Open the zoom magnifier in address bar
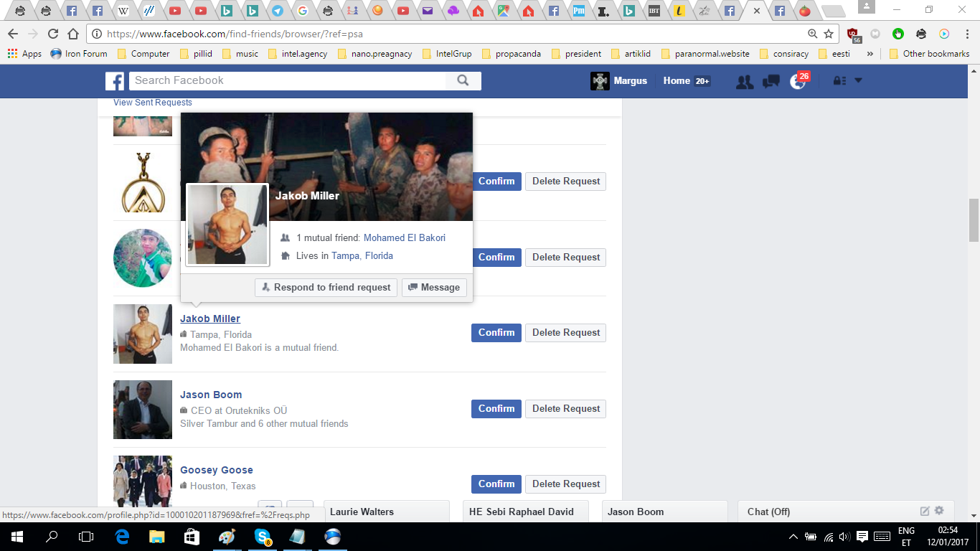980x551 pixels. [x=812, y=34]
